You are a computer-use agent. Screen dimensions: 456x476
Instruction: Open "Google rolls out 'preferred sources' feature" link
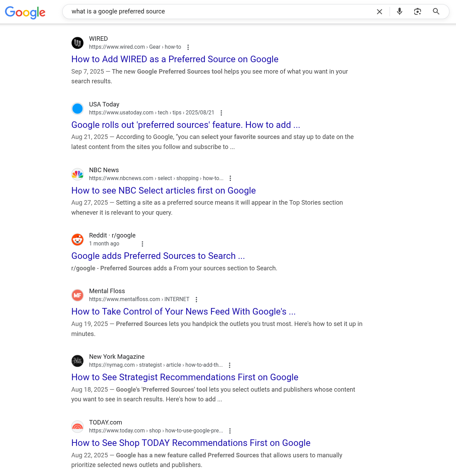(x=185, y=125)
